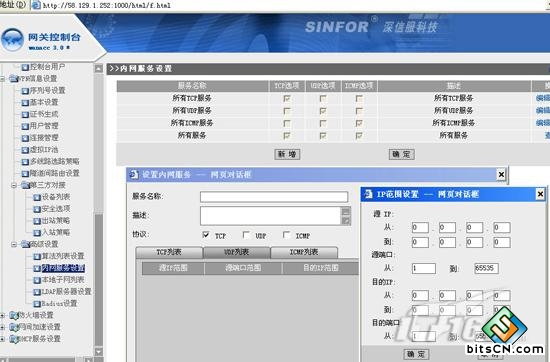Collapse the 第三方对接 tree node
The height and width of the screenshot is (362, 550).
coord(14,185)
